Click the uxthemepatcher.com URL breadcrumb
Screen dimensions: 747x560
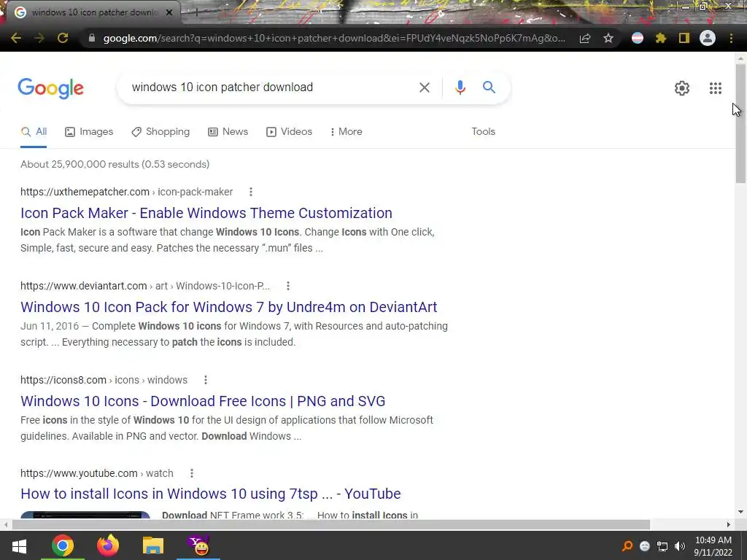(127, 192)
